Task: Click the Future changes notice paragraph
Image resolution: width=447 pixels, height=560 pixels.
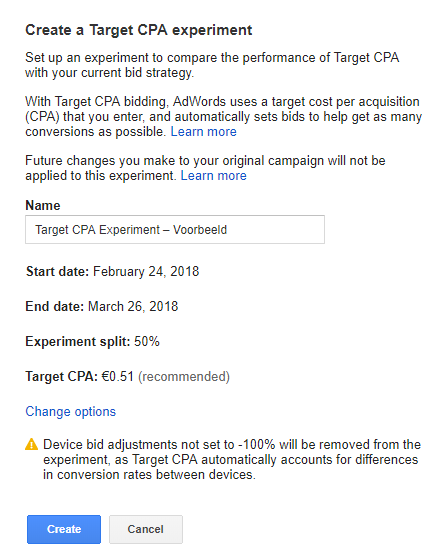Action: [x=205, y=168]
